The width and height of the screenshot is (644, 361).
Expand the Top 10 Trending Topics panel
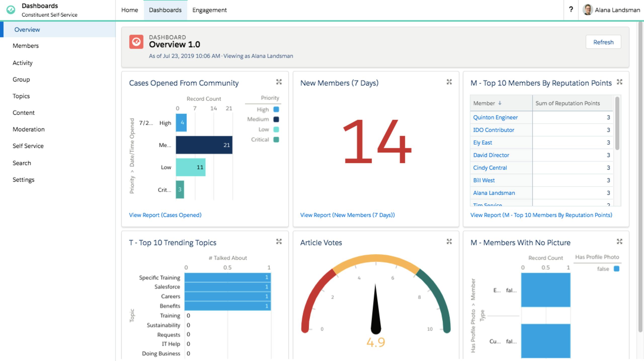coord(279,242)
